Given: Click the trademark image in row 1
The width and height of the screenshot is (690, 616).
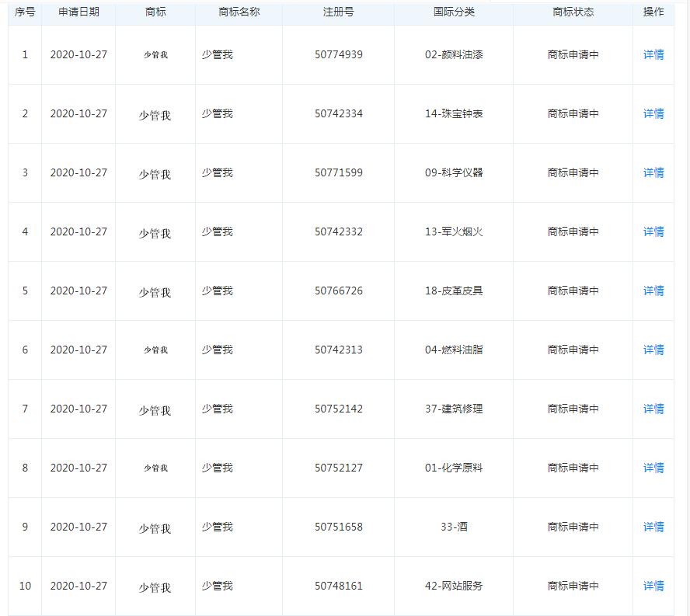Looking at the screenshot, I should point(155,55).
